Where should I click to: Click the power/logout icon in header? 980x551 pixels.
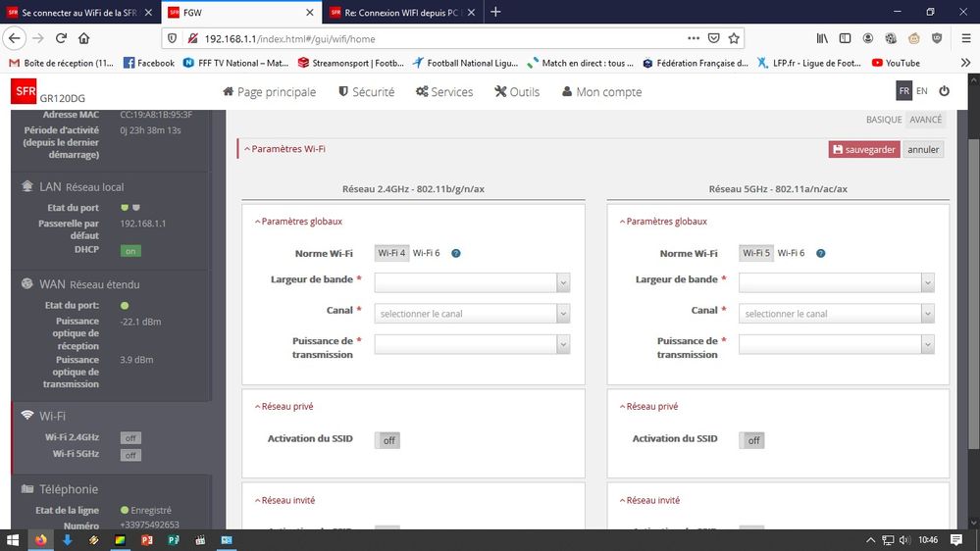pos(944,91)
